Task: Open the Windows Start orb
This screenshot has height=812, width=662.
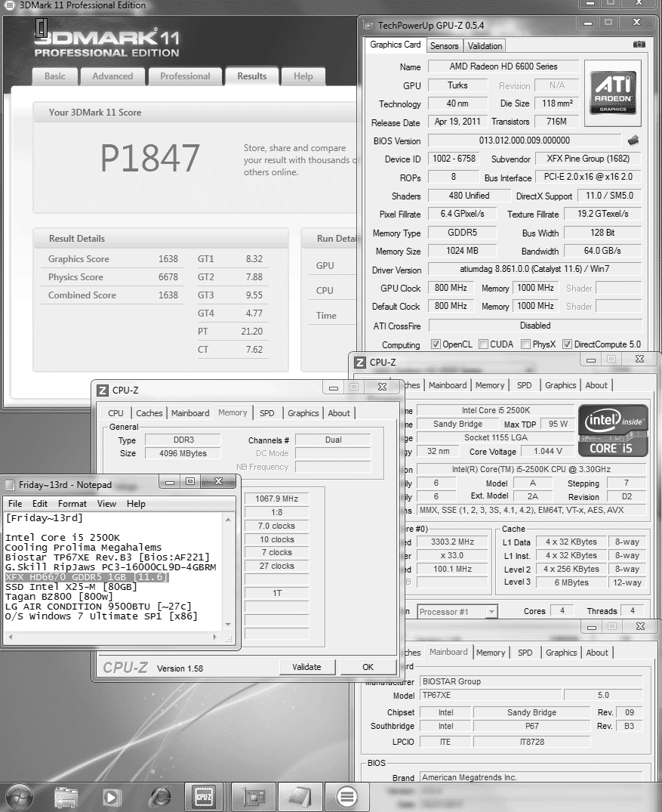Action: click(x=19, y=797)
